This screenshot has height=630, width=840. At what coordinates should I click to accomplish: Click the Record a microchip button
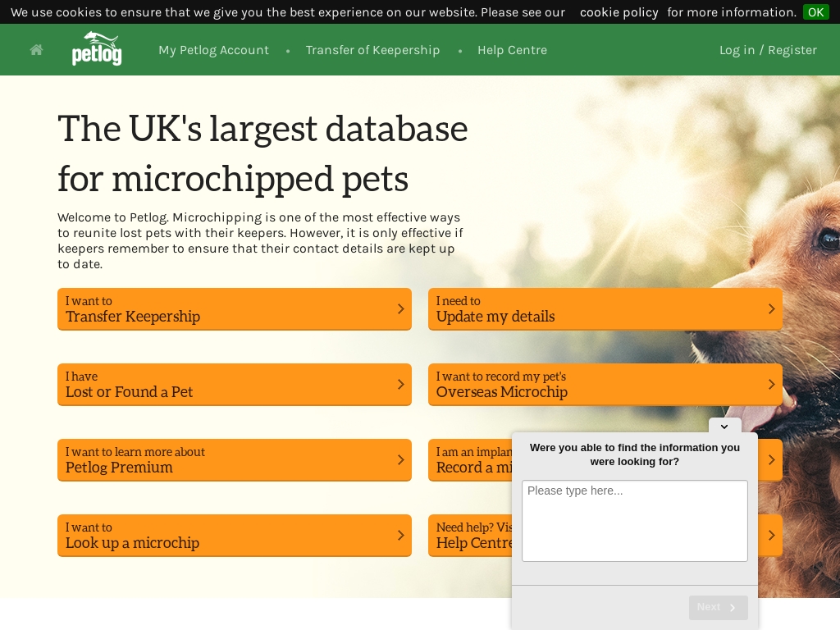(470, 460)
